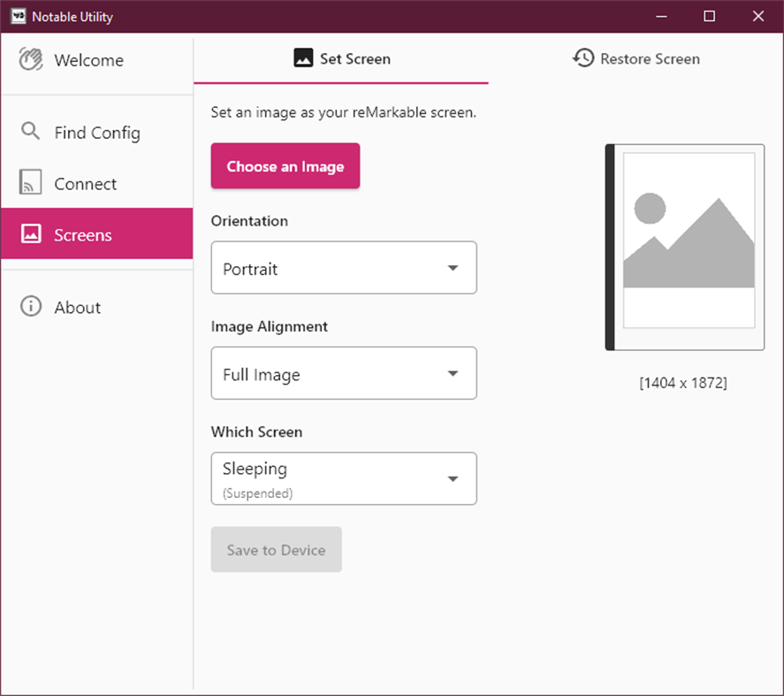Viewport: 784px width, 696px height.
Task: Open the Connect section
Action: (96, 183)
